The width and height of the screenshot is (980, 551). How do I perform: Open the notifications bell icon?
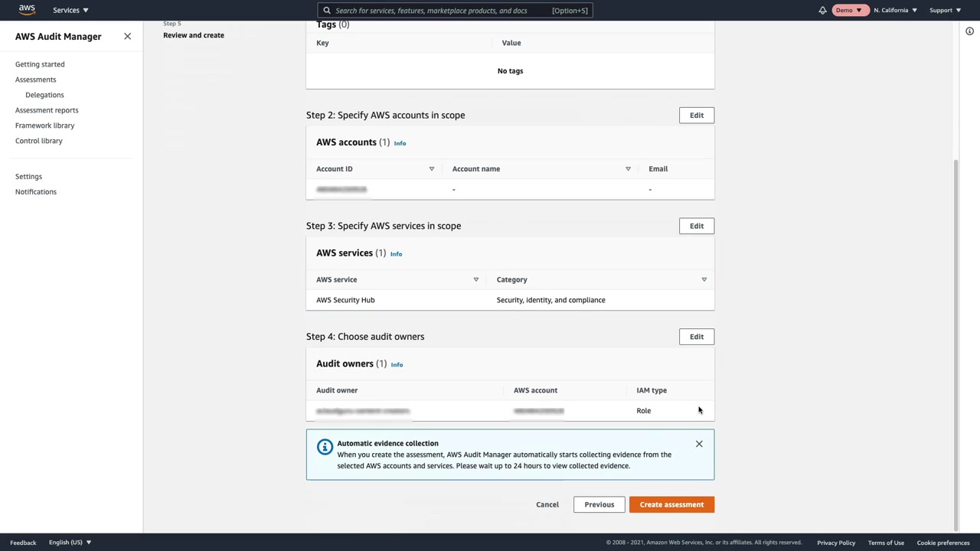click(822, 10)
